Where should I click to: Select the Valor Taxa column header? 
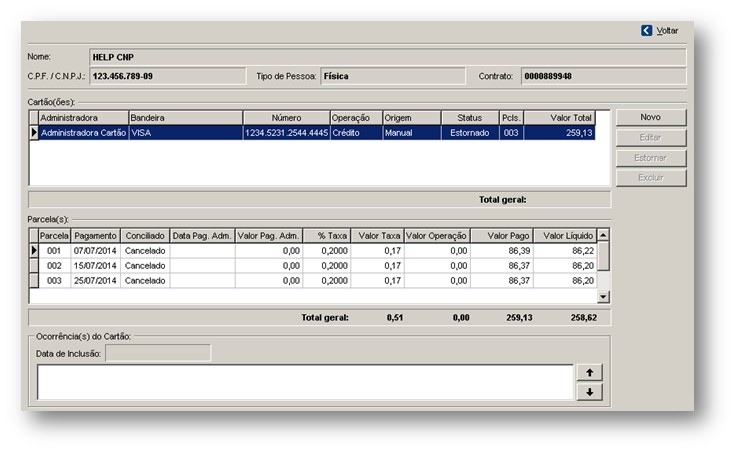click(x=377, y=236)
